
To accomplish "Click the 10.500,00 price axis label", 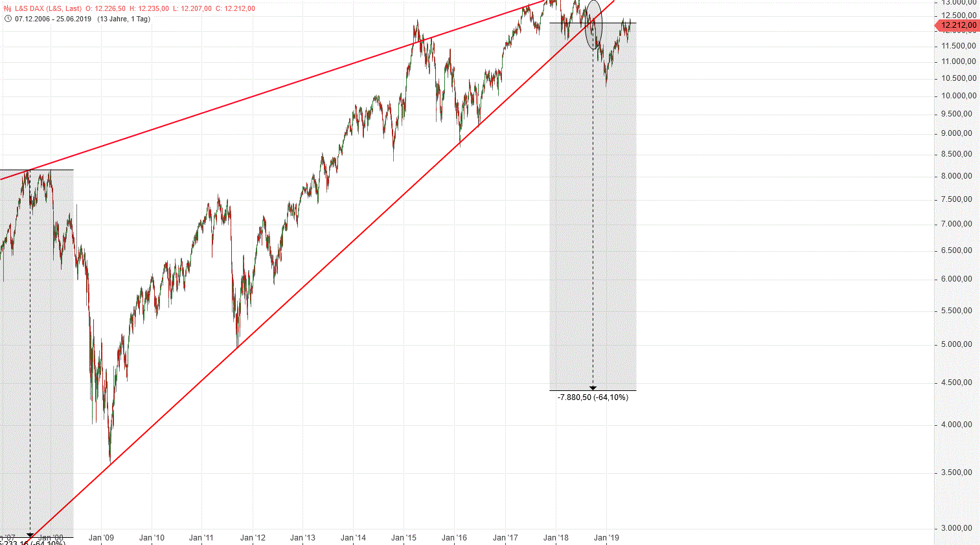I will tap(959, 78).
